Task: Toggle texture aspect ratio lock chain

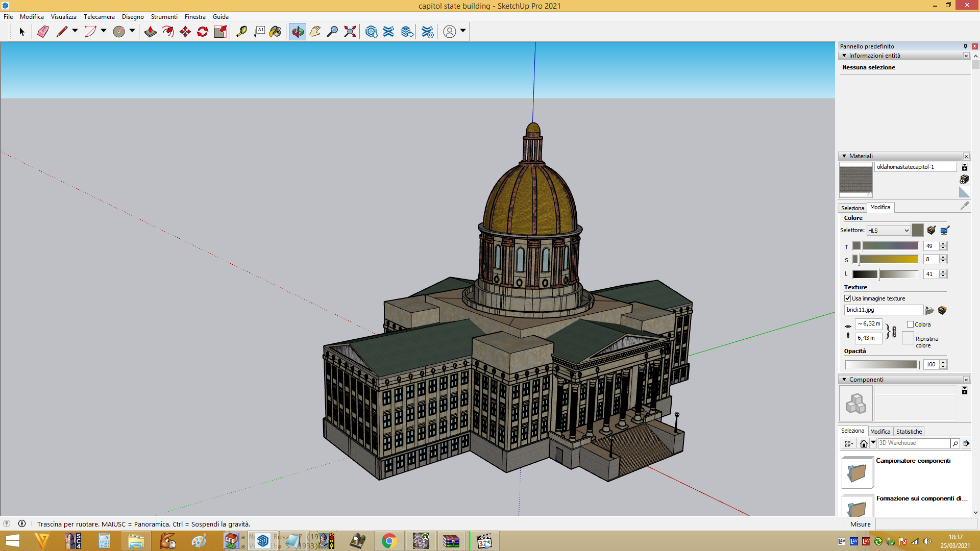Action: [894, 332]
